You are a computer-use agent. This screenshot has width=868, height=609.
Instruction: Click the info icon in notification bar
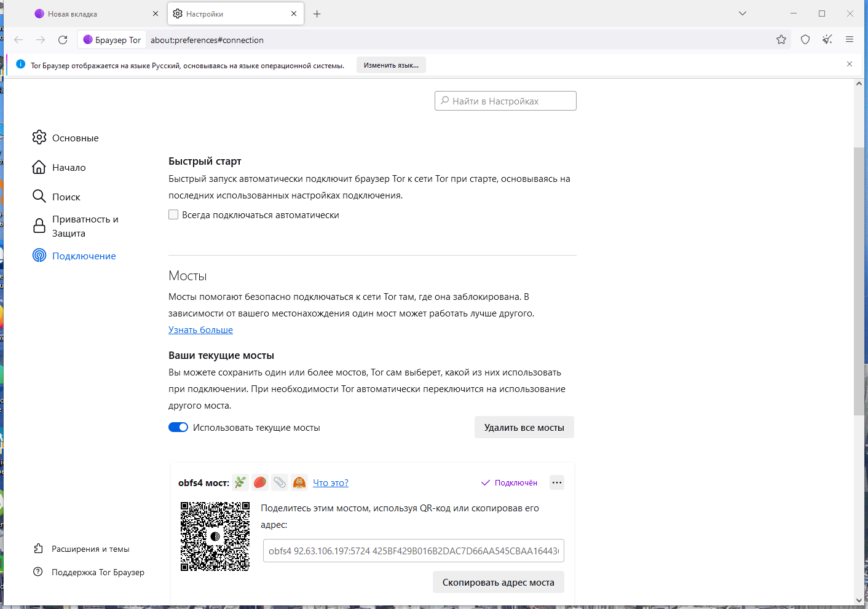[x=21, y=65]
